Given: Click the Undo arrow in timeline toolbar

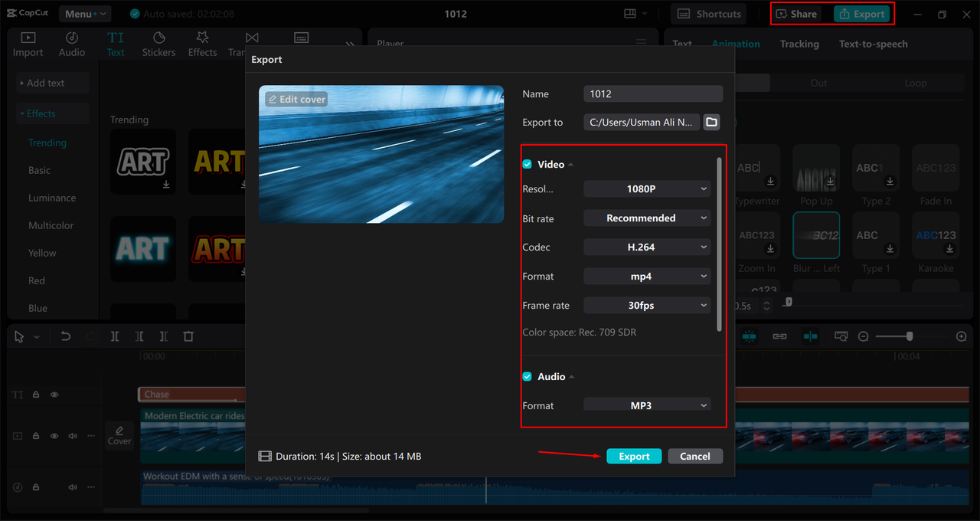Looking at the screenshot, I should (66, 336).
